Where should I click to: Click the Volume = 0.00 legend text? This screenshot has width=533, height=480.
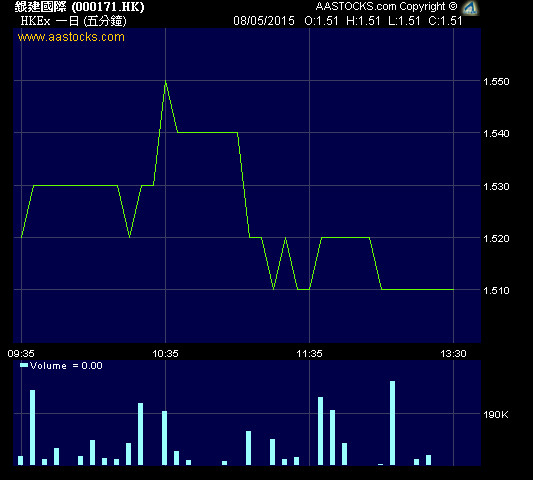(66, 366)
